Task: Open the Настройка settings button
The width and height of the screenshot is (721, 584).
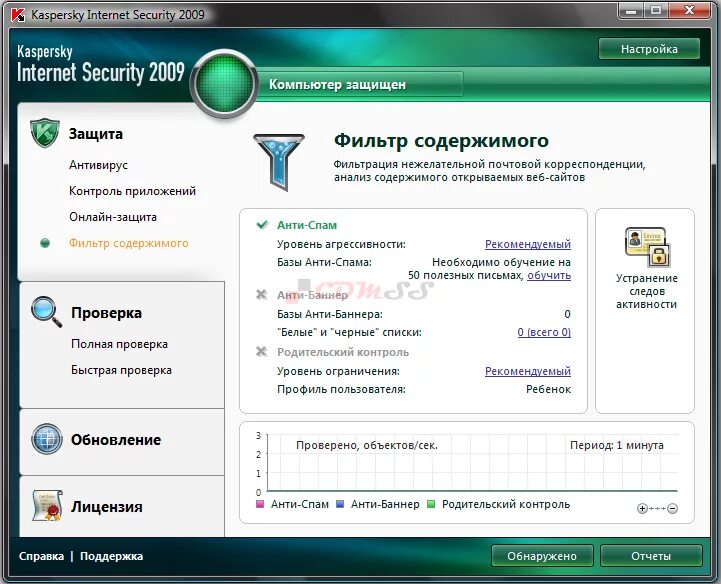Action: pos(649,49)
